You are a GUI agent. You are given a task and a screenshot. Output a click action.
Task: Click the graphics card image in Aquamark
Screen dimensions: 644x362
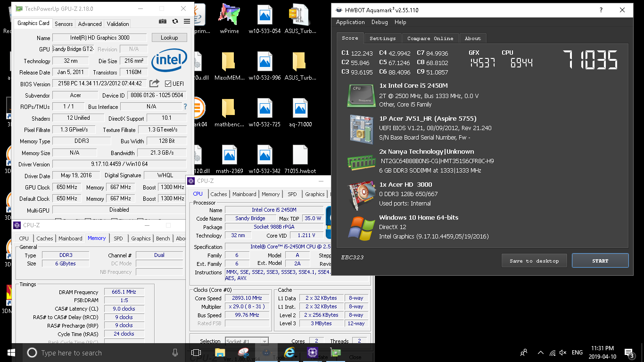click(x=362, y=196)
